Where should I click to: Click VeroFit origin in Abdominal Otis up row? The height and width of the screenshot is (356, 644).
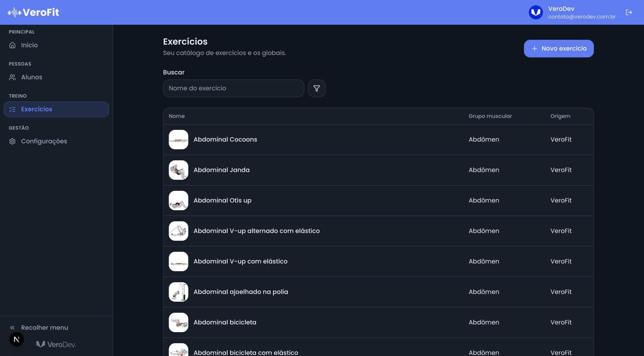click(561, 201)
